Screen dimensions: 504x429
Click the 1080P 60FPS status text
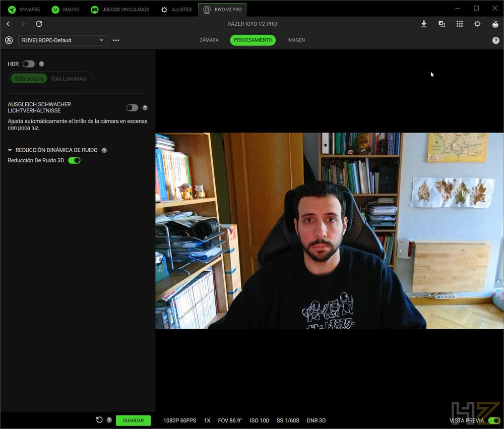click(180, 420)
